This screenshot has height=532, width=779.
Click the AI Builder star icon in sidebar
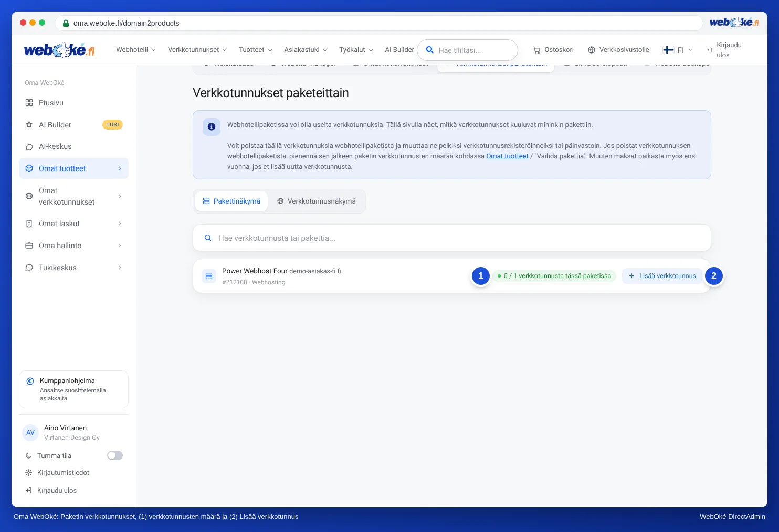point(29,125)
